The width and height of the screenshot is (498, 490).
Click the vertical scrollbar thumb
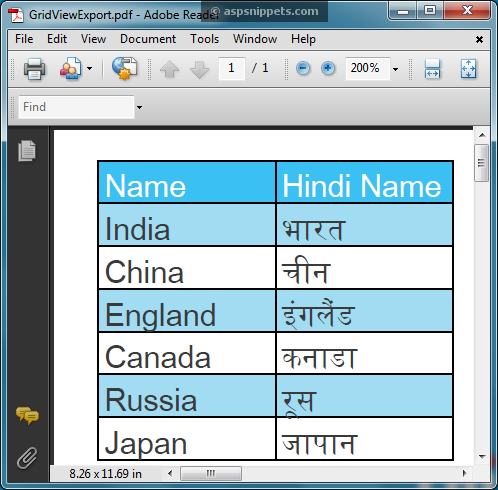(481, 163)
